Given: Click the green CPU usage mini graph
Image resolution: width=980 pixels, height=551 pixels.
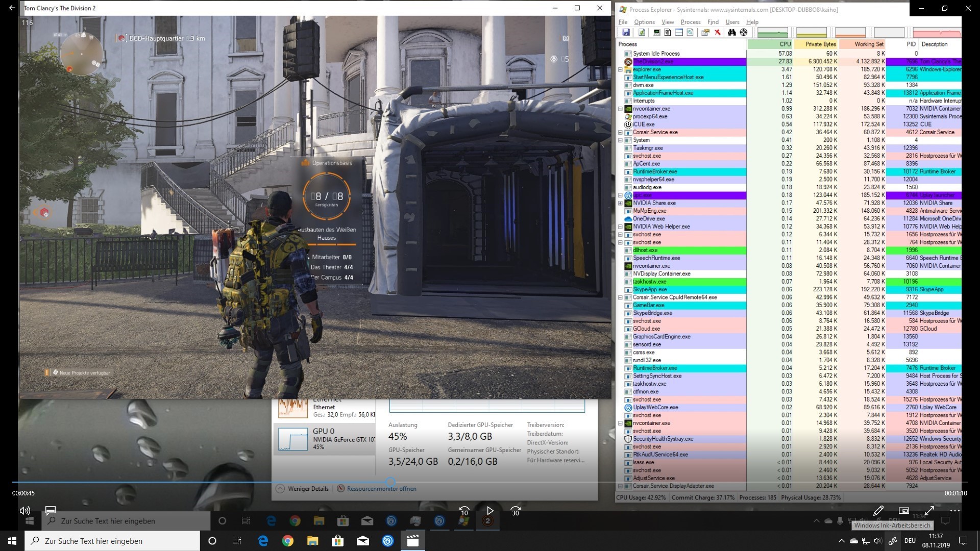Looking at the screenshot, I should (772, 33).
